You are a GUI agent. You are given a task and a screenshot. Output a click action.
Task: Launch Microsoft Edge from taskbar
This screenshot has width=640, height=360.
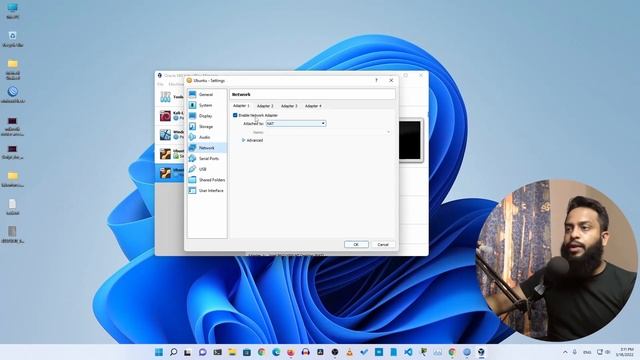tap(276, 352)
